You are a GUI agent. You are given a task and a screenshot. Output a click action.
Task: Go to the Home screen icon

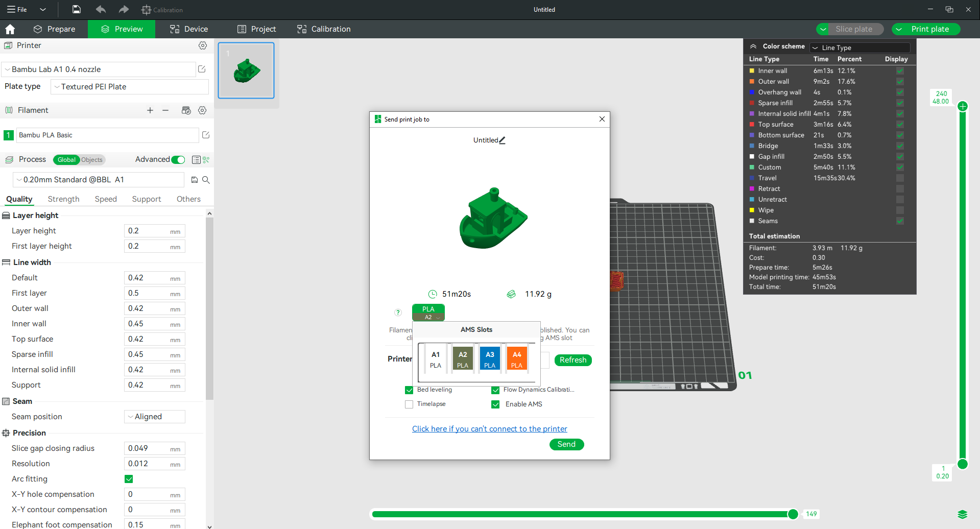pyautogui.click(x=10, y=29)
